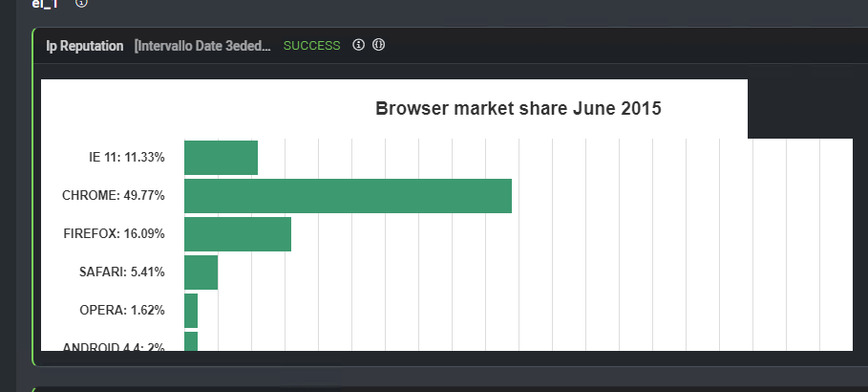This screenshot has height=392, width=868.
Task: Click the green SUCCESS status text
Action: click(x=311, y=46)
